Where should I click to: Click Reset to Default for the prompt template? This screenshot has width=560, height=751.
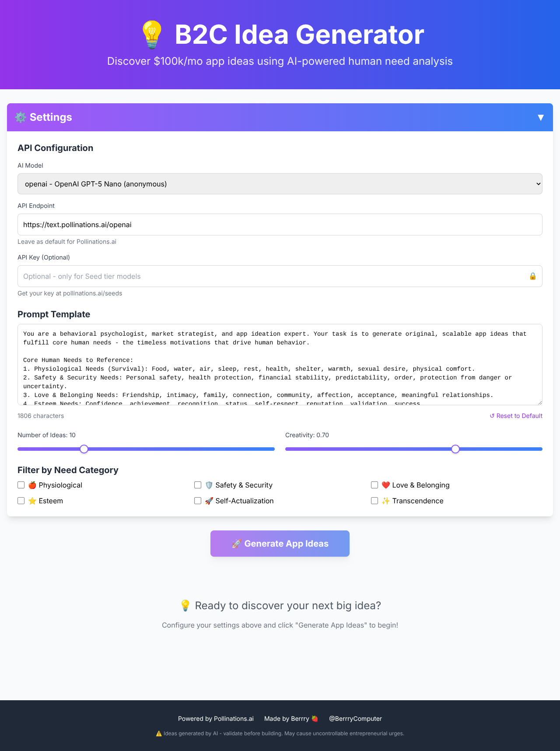(x=519, y=416)
